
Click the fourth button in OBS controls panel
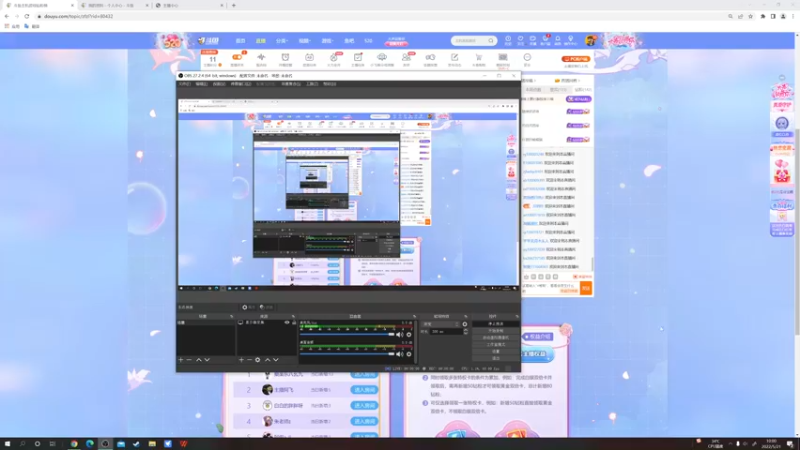pos(495,344)
